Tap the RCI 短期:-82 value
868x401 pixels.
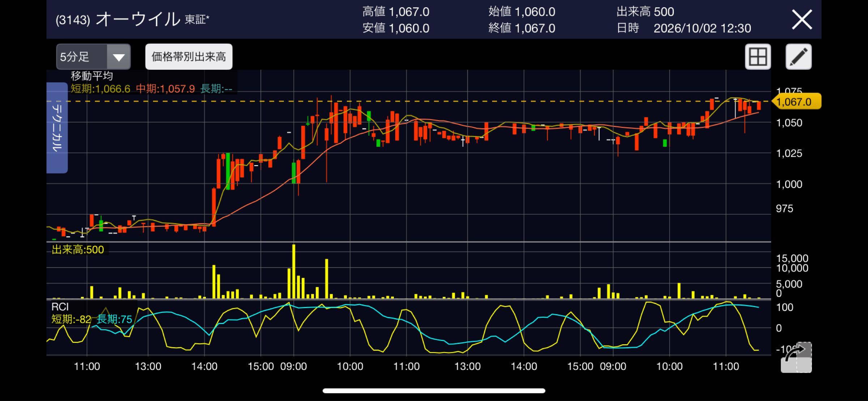71,319
